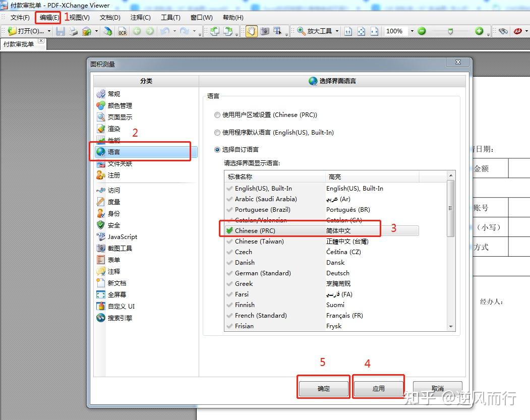Open the 文件(F) menu

(20, 18)
